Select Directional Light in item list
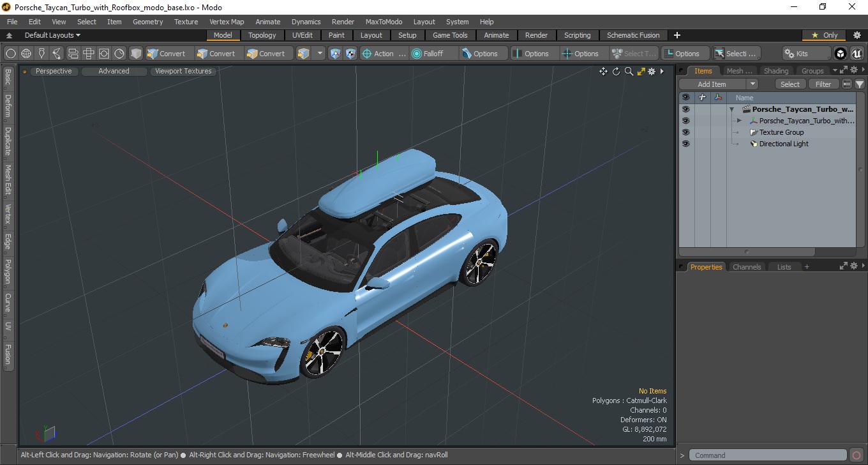Viewport: 868px width, 465px height. coord(784,144)
